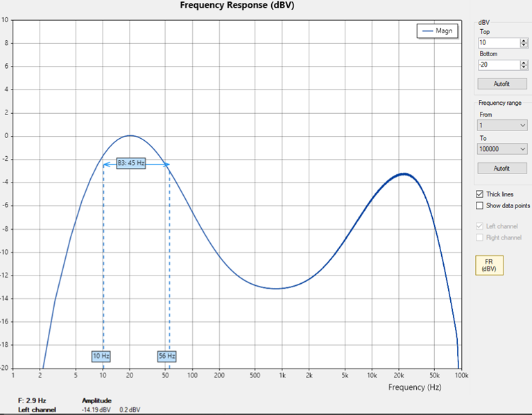Increase the dBV Bottom value with up arrow
This screenshot has height=415, width=532.
524,62
